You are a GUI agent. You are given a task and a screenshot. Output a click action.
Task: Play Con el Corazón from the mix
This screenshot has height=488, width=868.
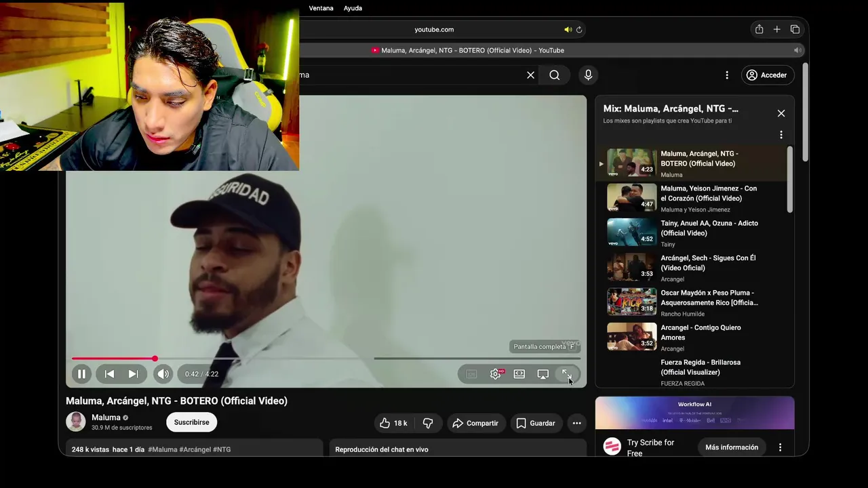click(x=692, y=198)
